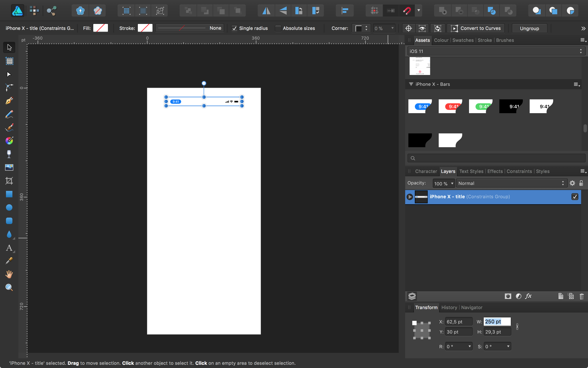588x368 pixels.
Task: Open the Corner type selector
Action: coord(361,29)
